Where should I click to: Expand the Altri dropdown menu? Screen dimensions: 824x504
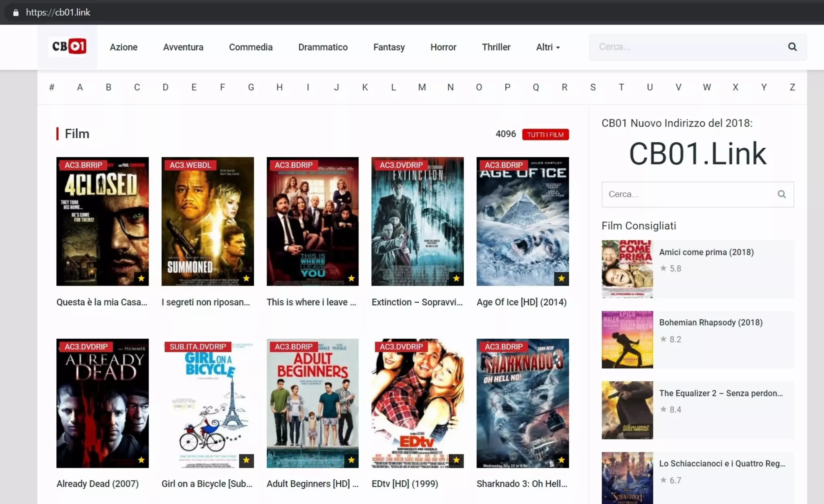pyautogui.click(x=548, y=47)
